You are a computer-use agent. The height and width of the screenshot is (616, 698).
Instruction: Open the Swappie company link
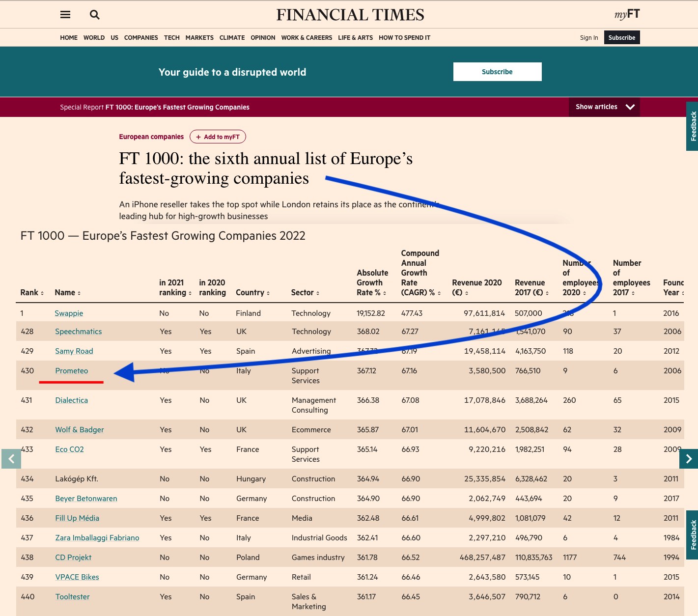[x=69, y=313]
